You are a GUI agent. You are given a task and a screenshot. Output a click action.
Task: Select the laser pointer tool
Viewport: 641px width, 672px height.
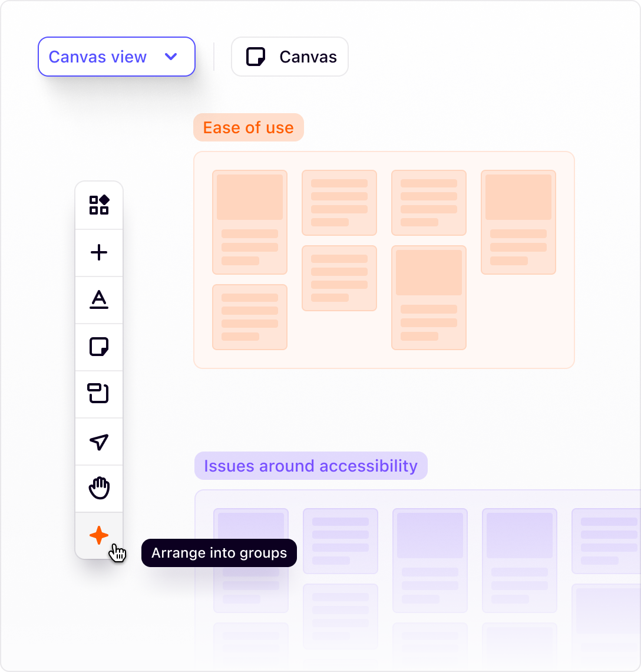pyautogui.click(x=99, y=441)
